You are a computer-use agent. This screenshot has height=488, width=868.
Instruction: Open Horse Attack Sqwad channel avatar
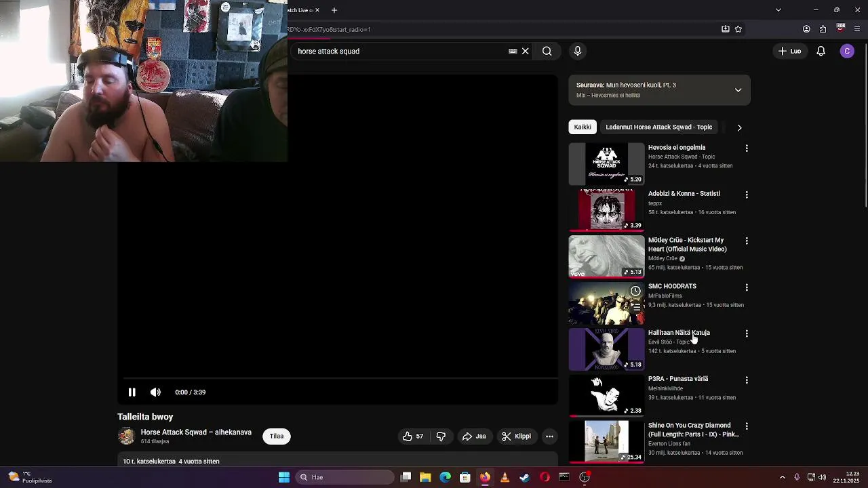pyautogui.click(x=126, y=436)
